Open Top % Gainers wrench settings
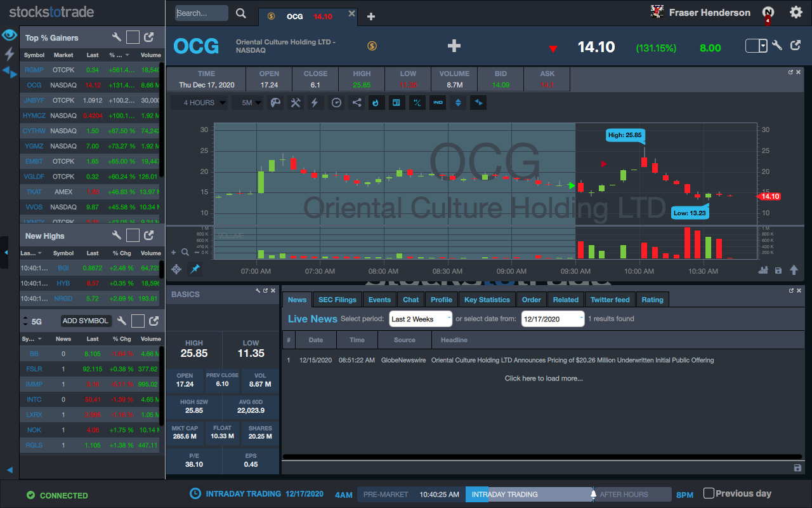This screenshot has width=812, height=508. point(116,38)
